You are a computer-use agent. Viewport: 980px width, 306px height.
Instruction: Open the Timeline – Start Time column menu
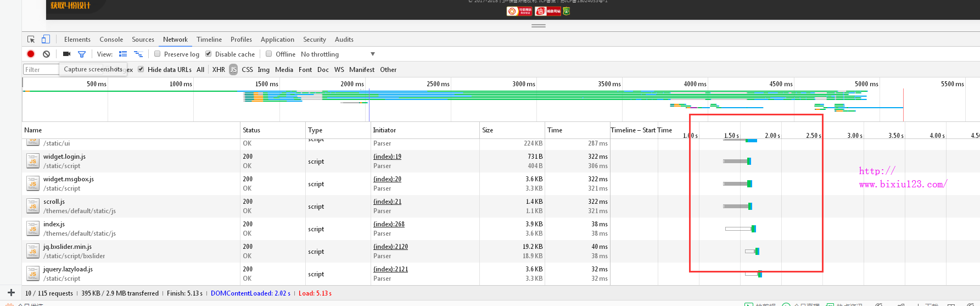641,130
